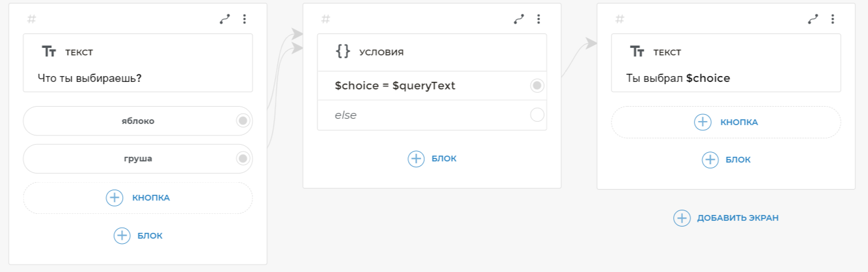Click the connection icon on third screen
The width and height of the screenshot is (868, 272).
pos(813,19)
